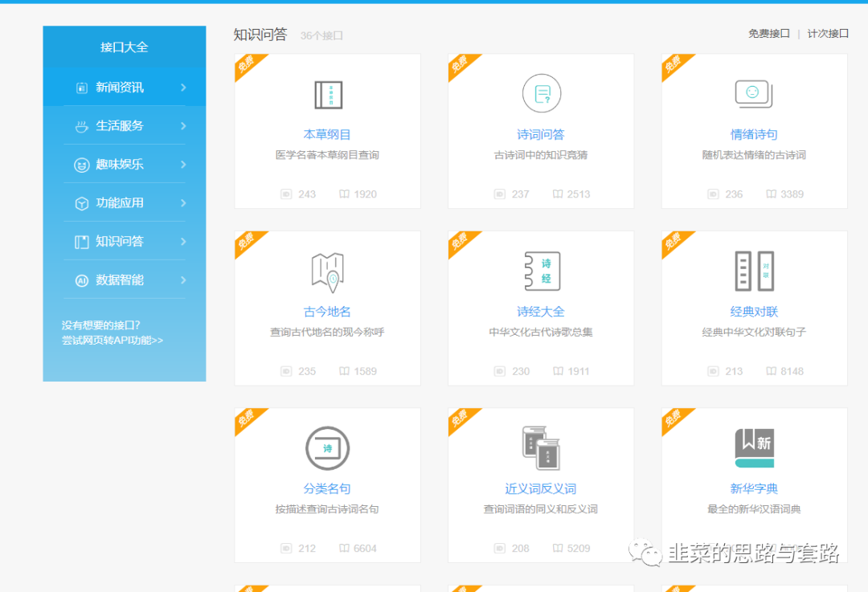The width and height of the screenshot is (868, 592).
Task: Open the 诗词问答 title link
Action: [541, 134]
